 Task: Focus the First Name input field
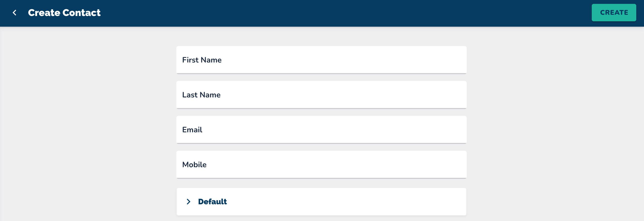click(321, 60)
